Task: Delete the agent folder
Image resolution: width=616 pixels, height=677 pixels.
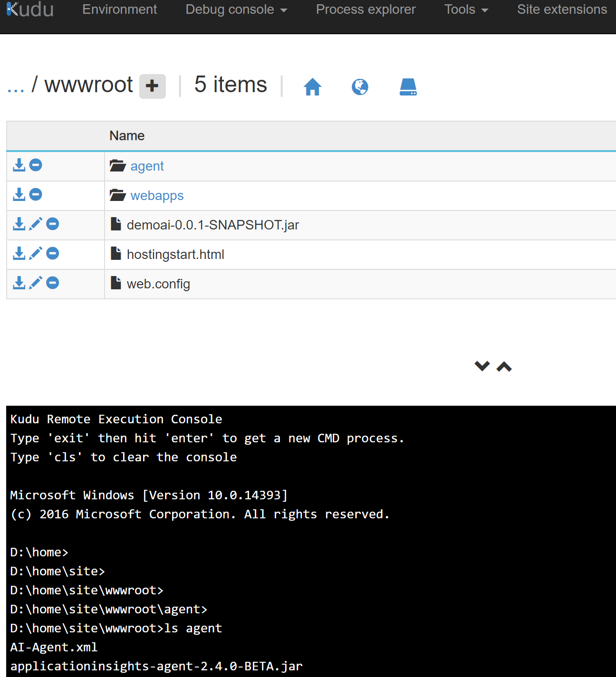Action: [36, 165]
